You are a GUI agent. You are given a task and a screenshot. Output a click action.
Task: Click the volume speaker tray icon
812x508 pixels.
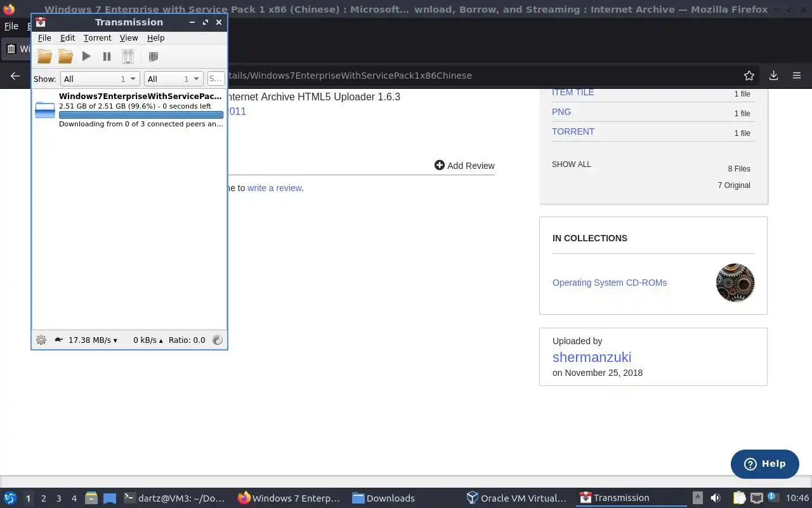tap(716, 498)
